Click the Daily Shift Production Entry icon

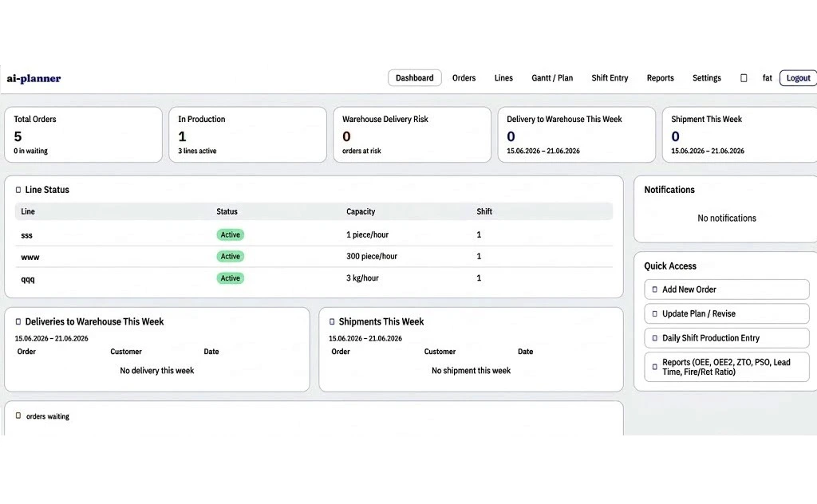click(x=654, y=338)
